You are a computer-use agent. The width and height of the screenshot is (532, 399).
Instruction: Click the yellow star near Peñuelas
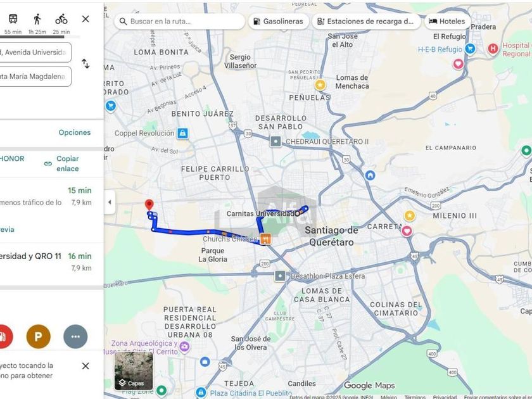click(x=320, y=85)
